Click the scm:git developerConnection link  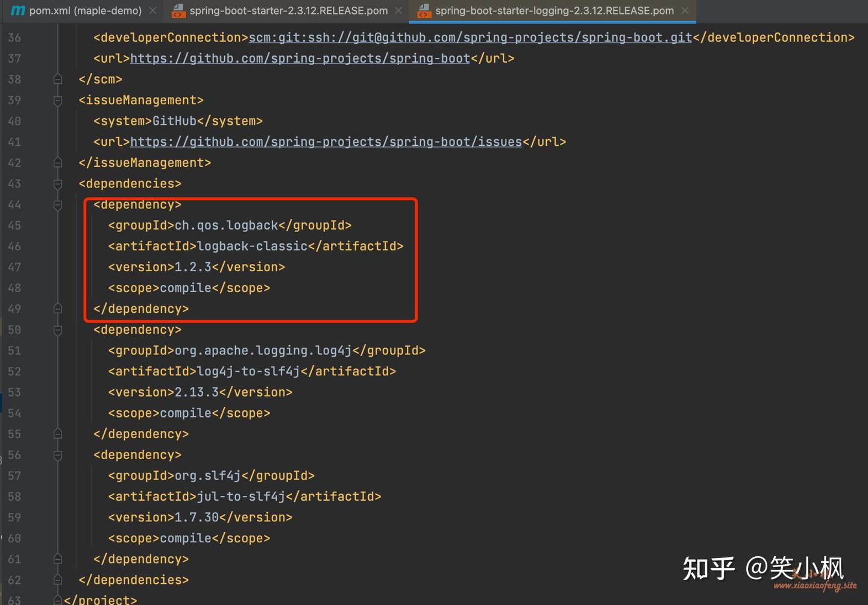pyautogui.click(x=469, y=37)
